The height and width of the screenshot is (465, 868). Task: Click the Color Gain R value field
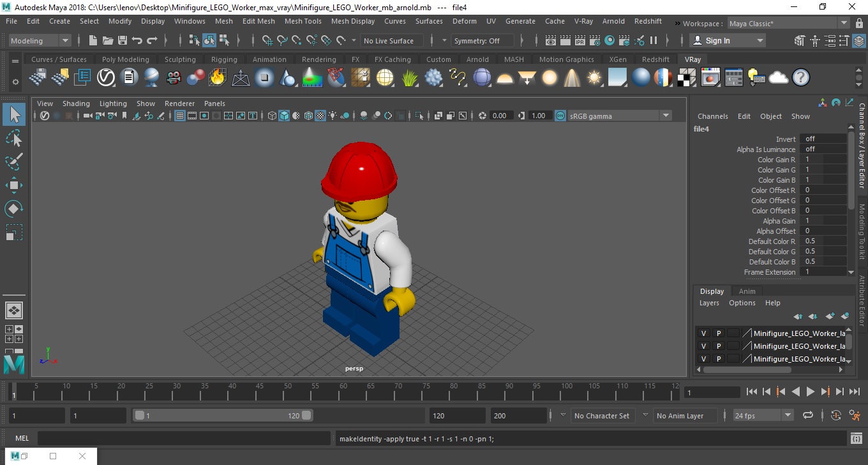coord(823,160)
